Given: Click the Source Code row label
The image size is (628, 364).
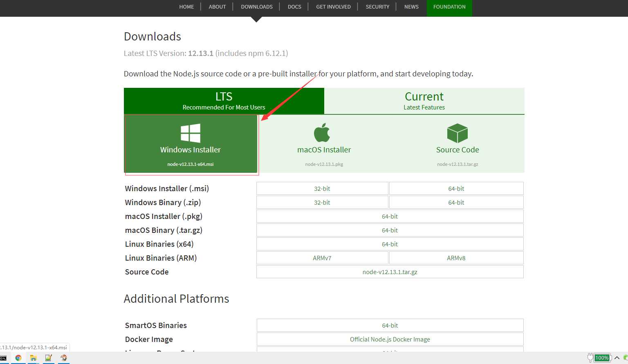Looking at the screenshot, I should pyautogui.click(x=147, y=272).
